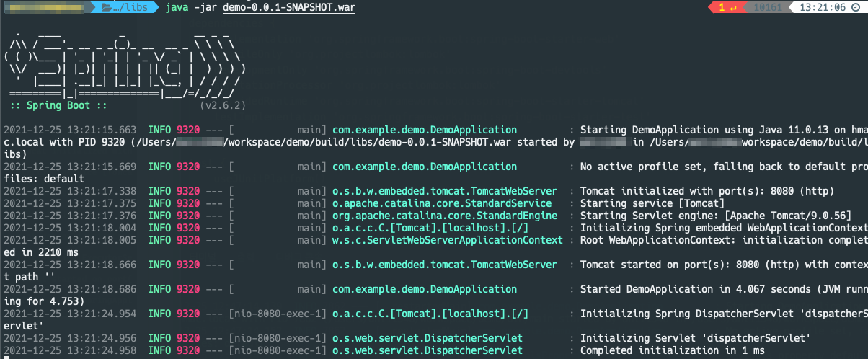The height and width of the screenshot is (359, 868).
Task: Click the 'w.s.c.ServletWebServerApplicationContext' logger name
Action: tap(448, 240)
